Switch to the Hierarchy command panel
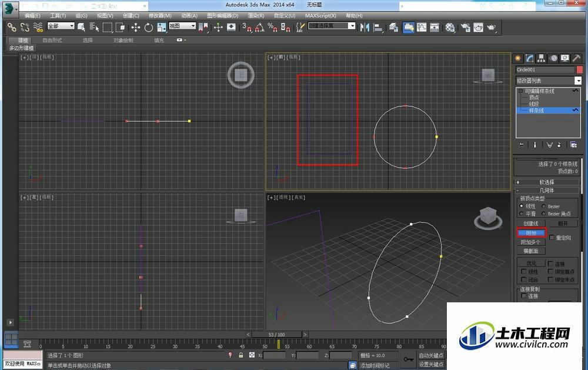The height and width of the screenshot is (370, 588). [x=541, y=58]
